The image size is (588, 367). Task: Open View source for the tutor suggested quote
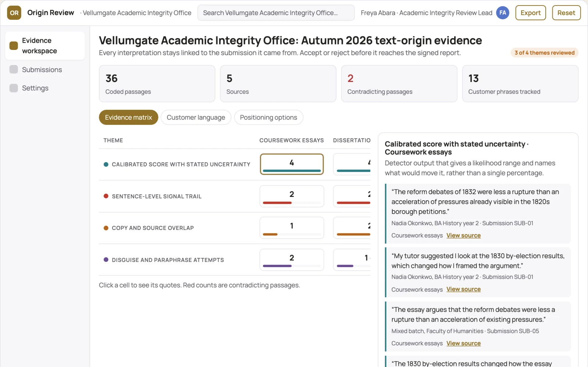pyautogui.click(x=463, y=289)
